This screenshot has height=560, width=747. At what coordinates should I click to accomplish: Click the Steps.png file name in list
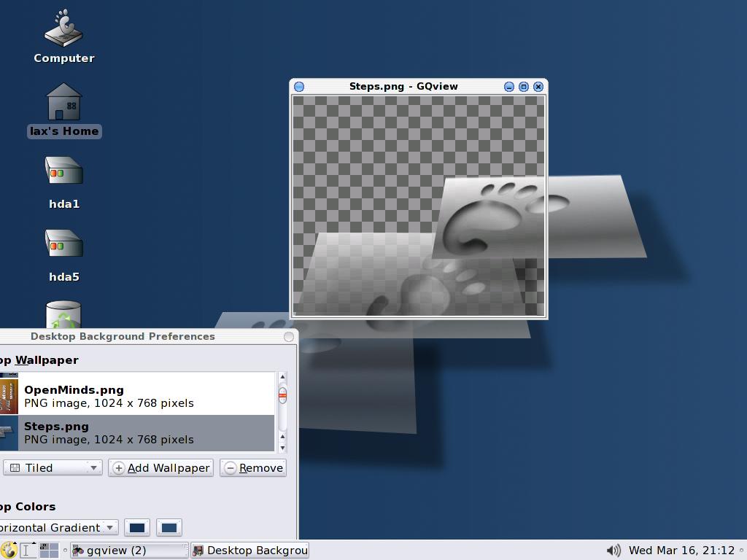tap(56, 426)
